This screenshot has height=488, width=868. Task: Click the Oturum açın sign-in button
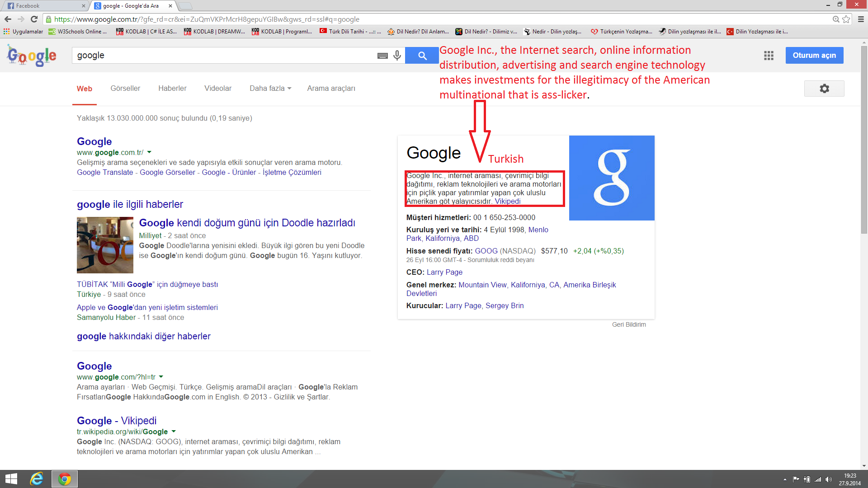(x=814, y=56)
